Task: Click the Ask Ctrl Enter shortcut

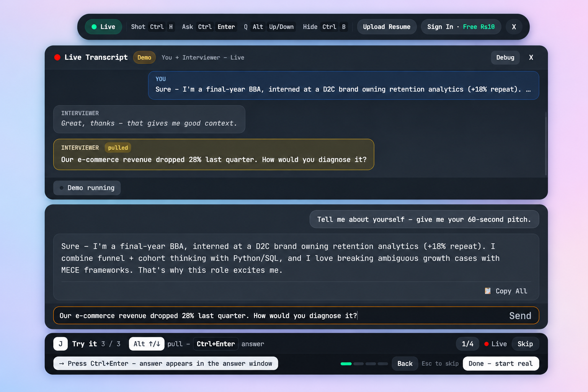Action: (x=209, y=27)
